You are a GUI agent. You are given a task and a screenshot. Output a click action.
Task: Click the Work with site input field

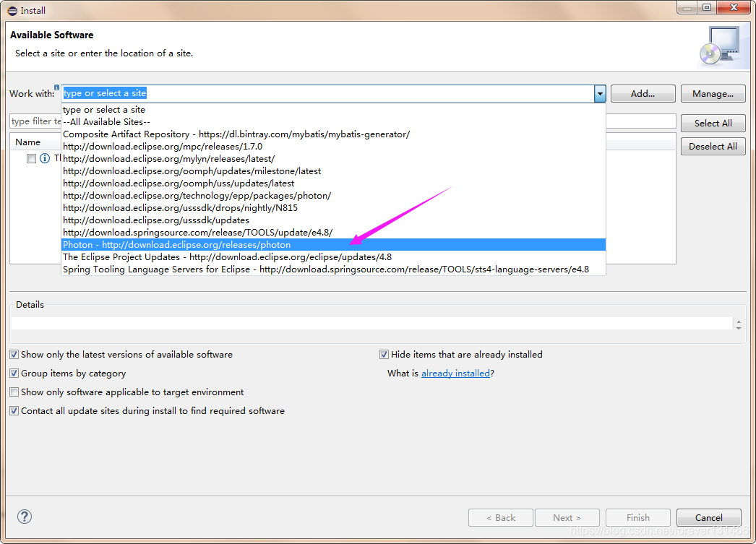coord(328,93)
